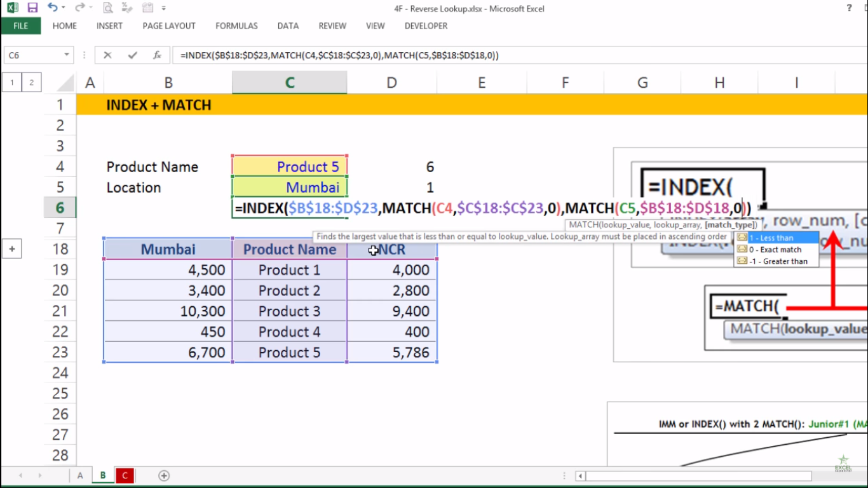
Task: Choose '0 - Exact match' match type
Action: coord(776,249)
